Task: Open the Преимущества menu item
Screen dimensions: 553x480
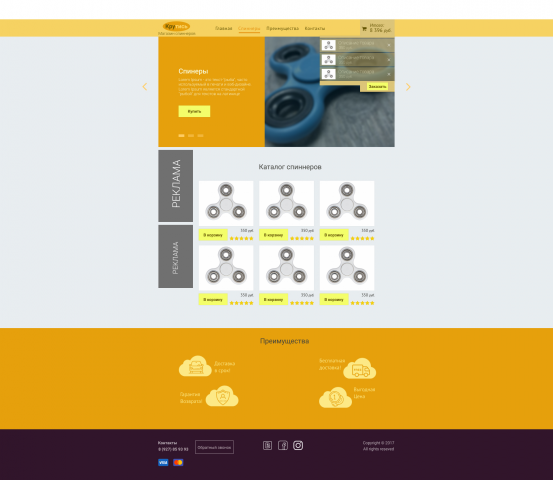Action: point(282,28)
